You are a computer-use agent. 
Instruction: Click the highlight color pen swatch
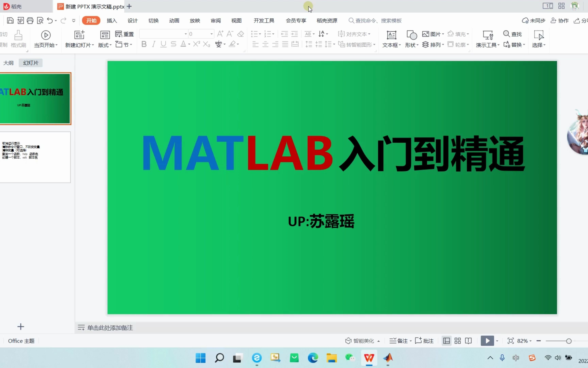pyautogui.click(x=232, y=44)
